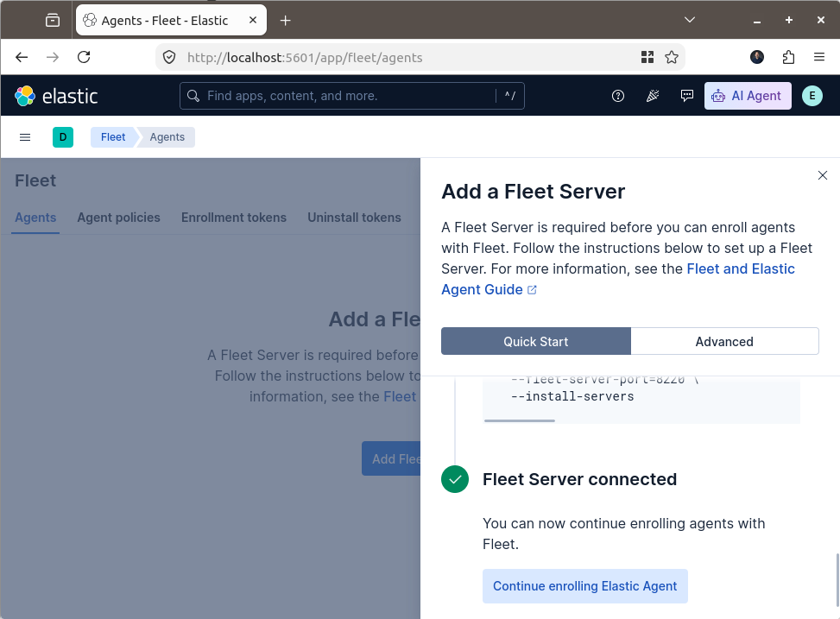Open the feedback chat icon

pyautogui.click(x=687, y=96)
